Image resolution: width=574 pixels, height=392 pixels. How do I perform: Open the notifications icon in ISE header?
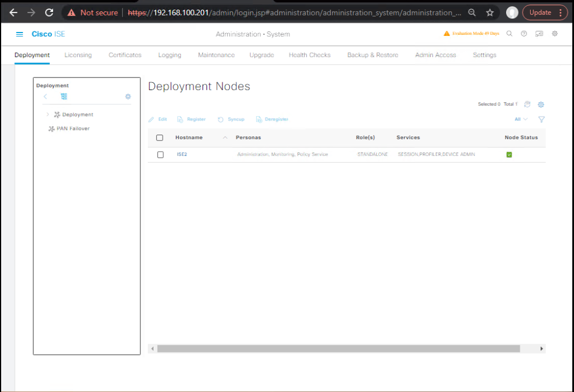(539, 34)
